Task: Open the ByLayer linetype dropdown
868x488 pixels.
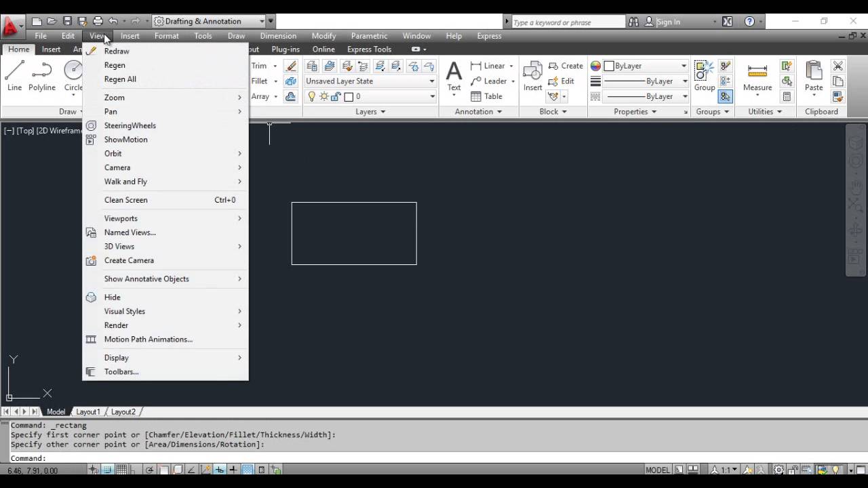Action: (x=646, y=97)
